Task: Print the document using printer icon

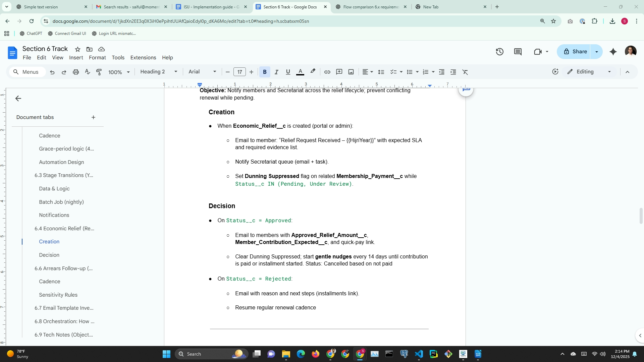Action: [x=76, y=72]
